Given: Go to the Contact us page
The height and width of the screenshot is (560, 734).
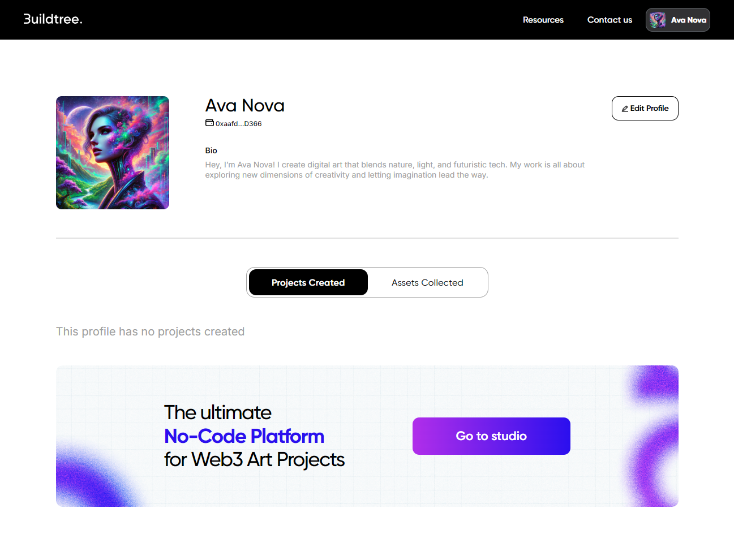Looking at the screenshot, I should click(609, 20).
